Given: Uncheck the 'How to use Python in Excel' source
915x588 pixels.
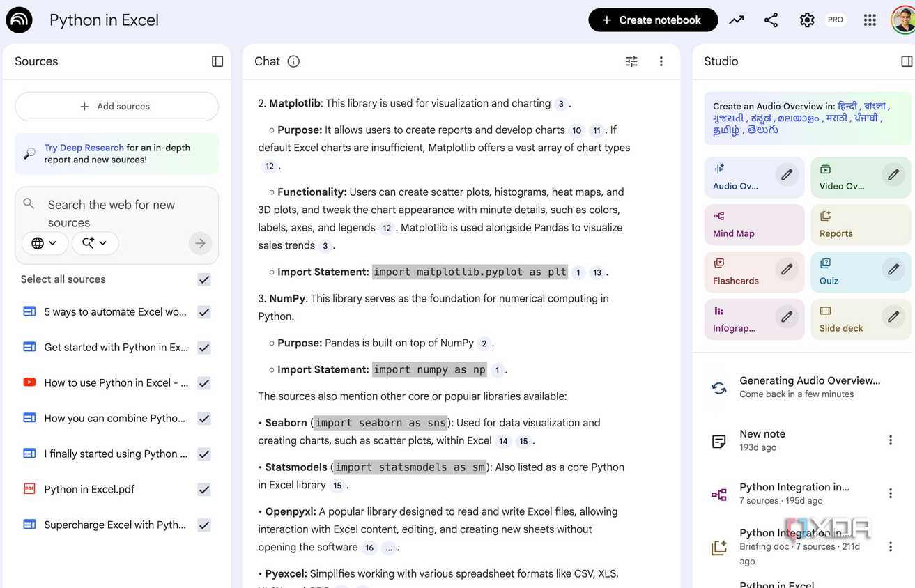Looking at the screenshot, I should tap(204, 383).
